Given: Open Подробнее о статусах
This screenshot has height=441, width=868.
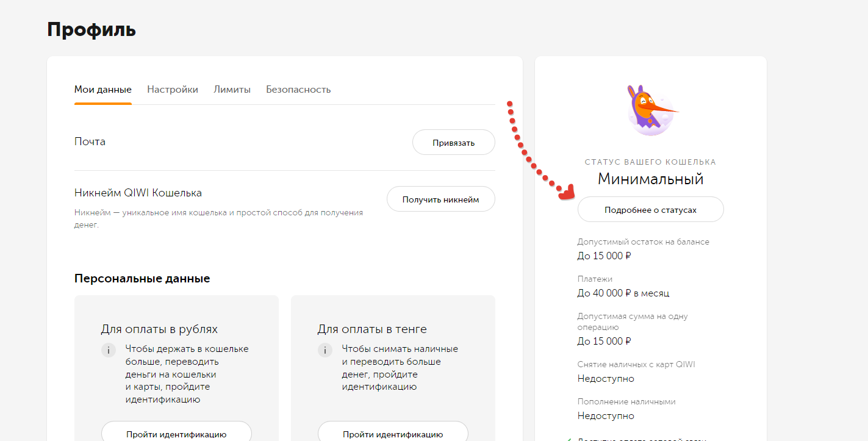Looking at the screenshot, I should click(650, 210).
